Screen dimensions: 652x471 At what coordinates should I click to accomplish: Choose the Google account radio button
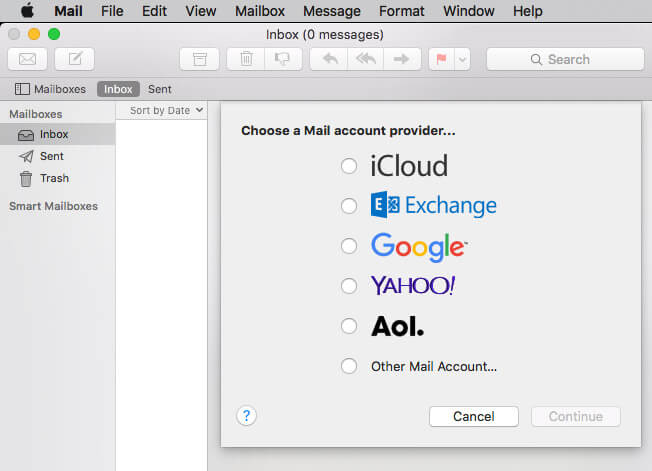(x=349, y=246)
